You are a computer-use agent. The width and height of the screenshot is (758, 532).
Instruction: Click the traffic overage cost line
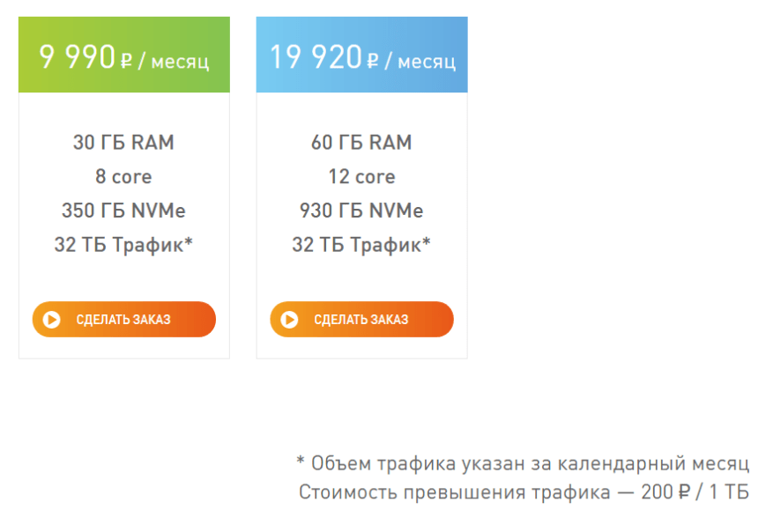524,492
